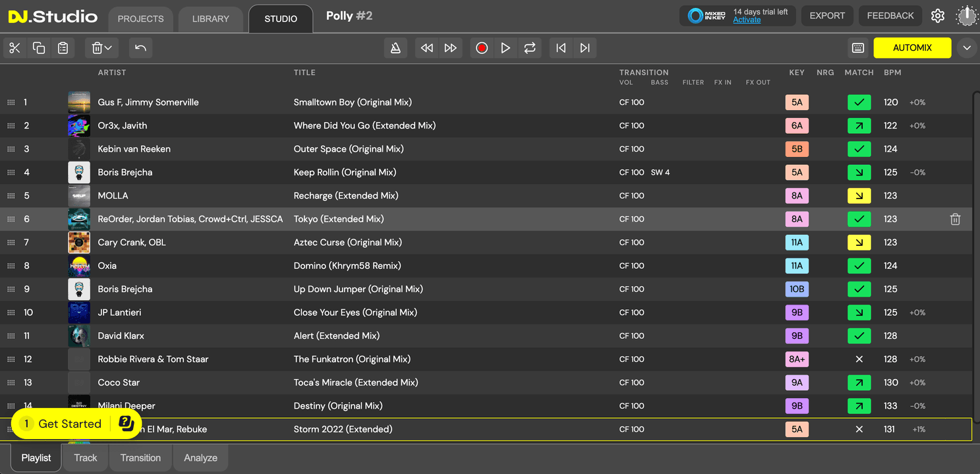Click the fast forward button
Viewport: 980px width, 474px height.
[451, 48]
